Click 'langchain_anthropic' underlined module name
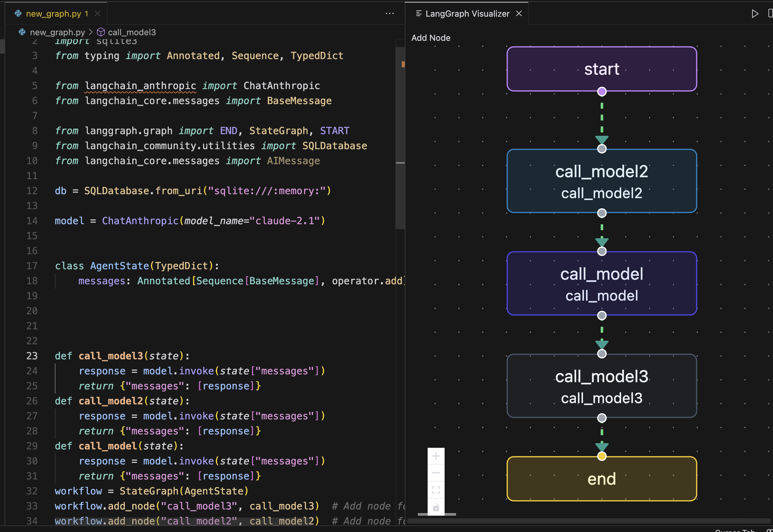773x532 pixels. click(x=140, y=86)
